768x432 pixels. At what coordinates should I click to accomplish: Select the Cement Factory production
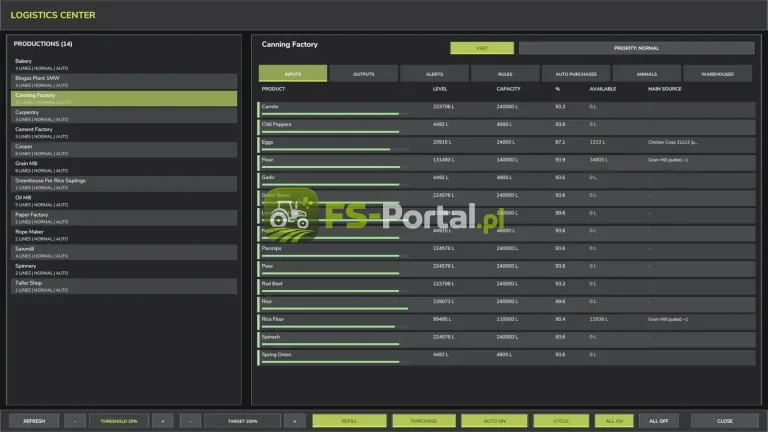click(x=124, y=133)
